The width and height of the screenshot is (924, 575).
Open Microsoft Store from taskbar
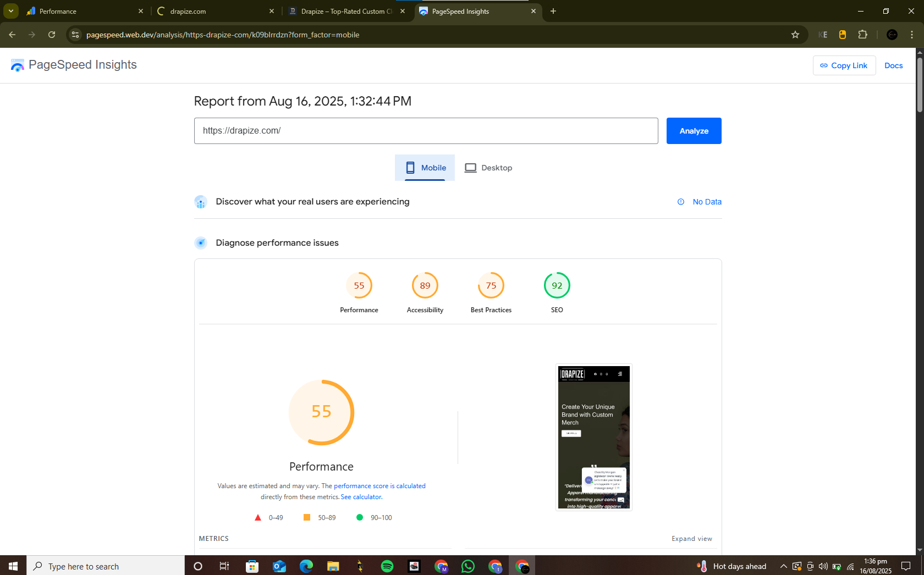click(252, 566)
